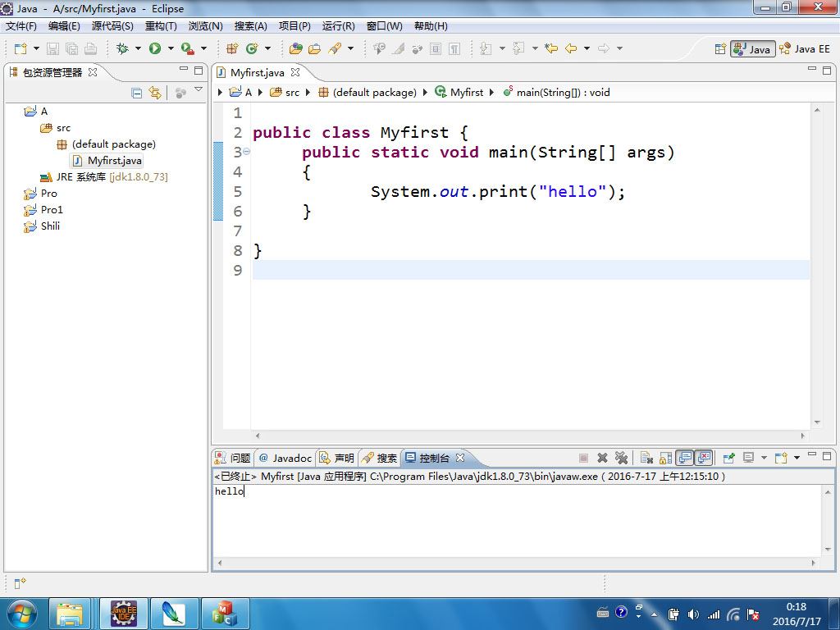This screenshot has height=630, width=840.
Task: Click Remove All Terminated Launches icon
Action: [x=621, y=458]
